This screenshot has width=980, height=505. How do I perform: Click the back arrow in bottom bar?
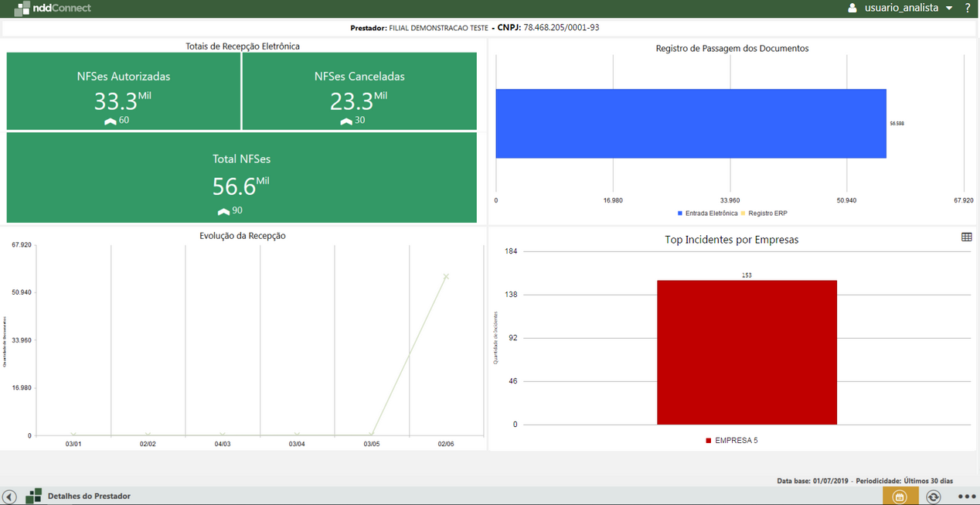click(x=9, y=496)
